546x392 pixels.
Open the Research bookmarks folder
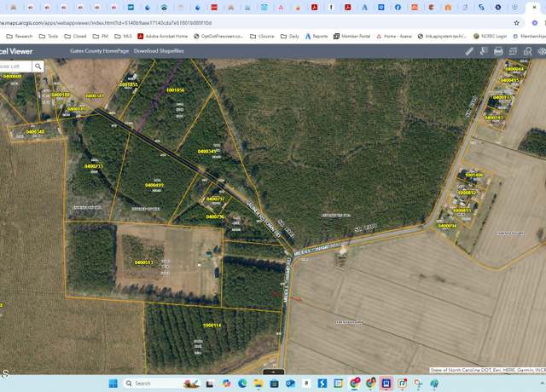pyautogui.click(x=20, y=36)
